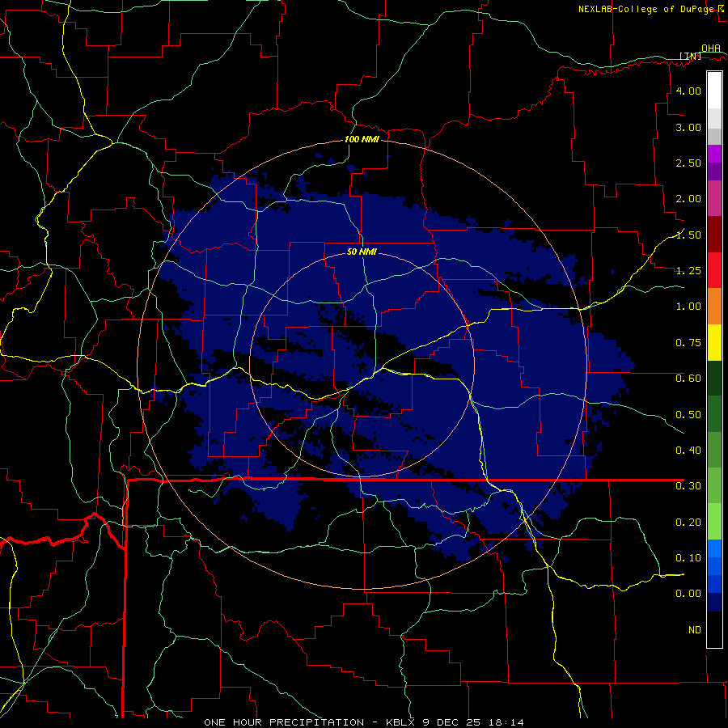The width and height of the screenshot is (728, 728).
Task: Click the [IN] units label
Action: 690,56
